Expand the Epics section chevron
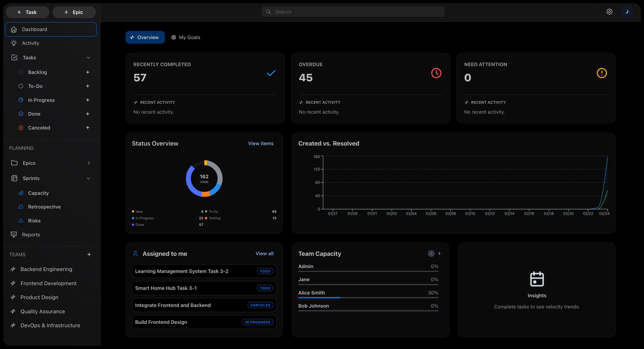644x349 pixels. (x=89, y=163)
